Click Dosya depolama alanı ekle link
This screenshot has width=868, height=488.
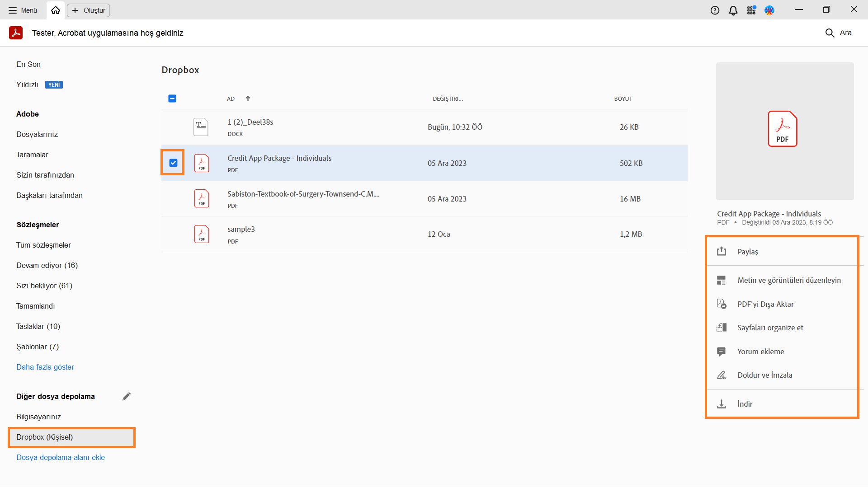click(x=61, y=457)
